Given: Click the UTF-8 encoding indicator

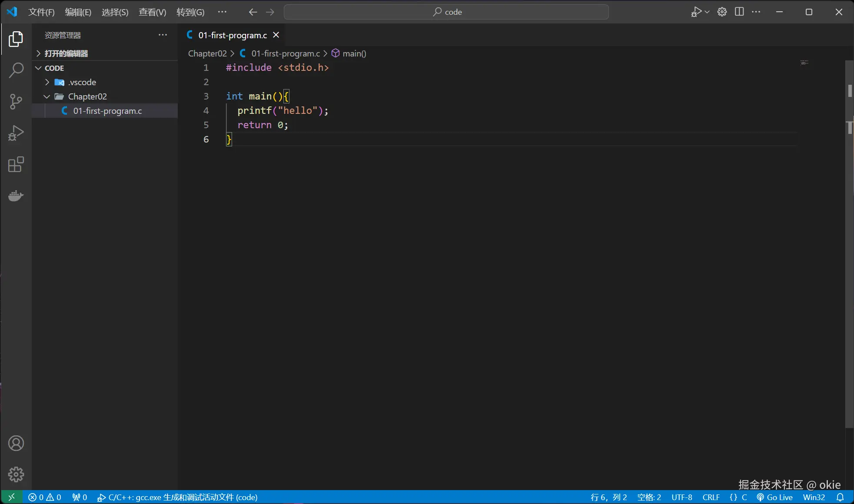Looking at the screenshot, I should [681, 497].
